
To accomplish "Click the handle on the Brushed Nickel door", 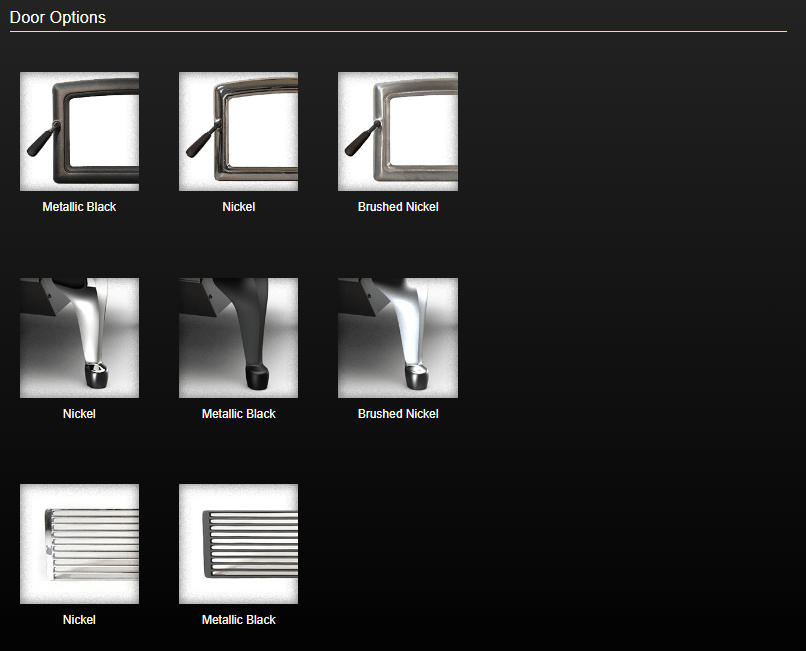I will point(357,142).
